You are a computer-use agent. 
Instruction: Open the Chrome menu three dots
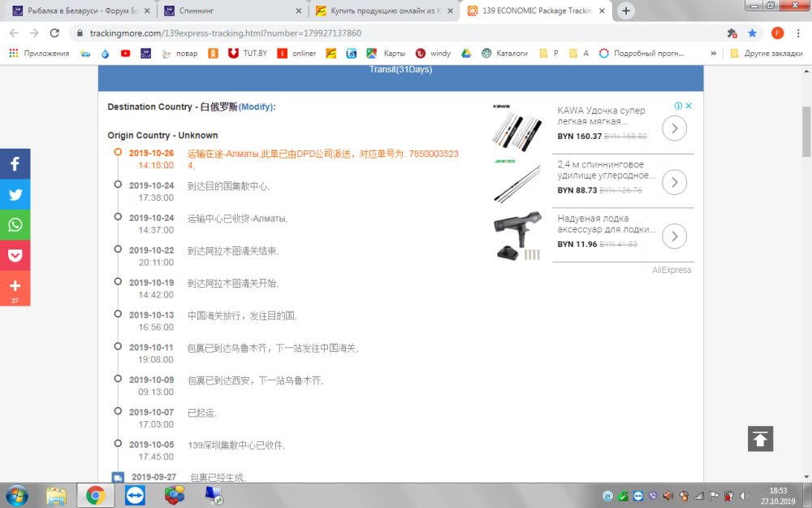[x=799, y=33]
